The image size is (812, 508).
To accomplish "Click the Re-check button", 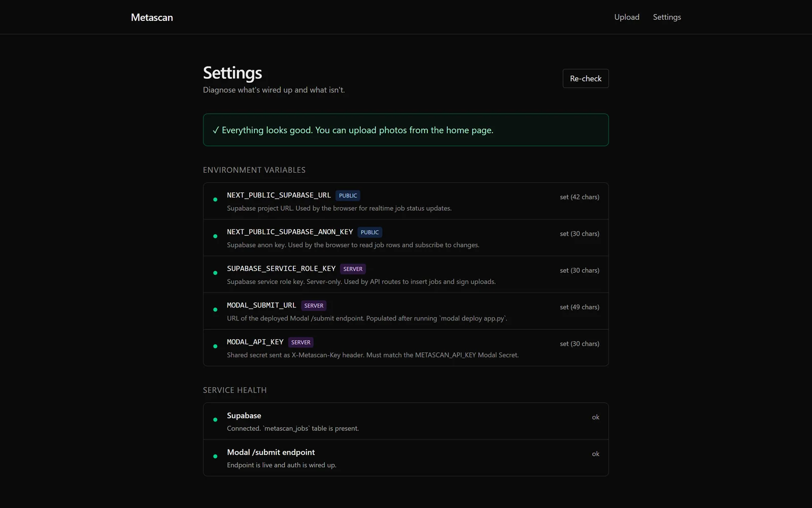I will pyautogui.click(x=586, y=78).
